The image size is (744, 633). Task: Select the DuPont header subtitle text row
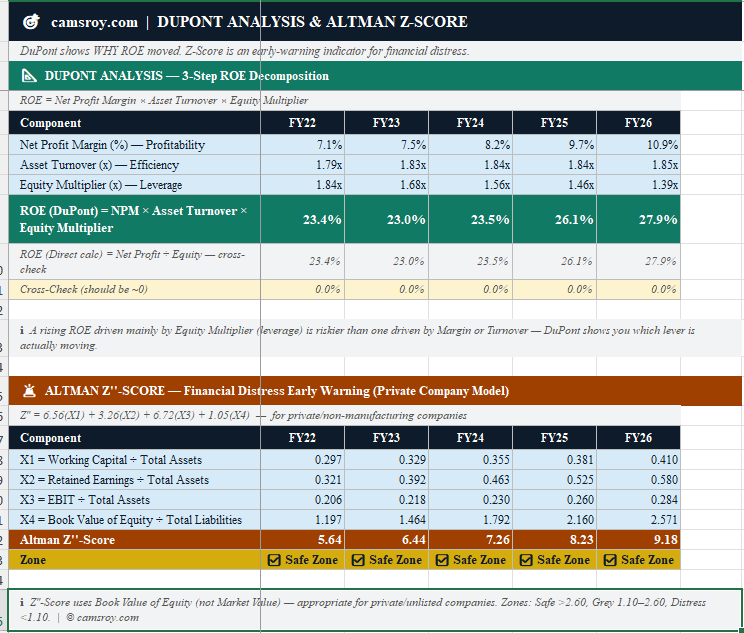click(376, 51)
